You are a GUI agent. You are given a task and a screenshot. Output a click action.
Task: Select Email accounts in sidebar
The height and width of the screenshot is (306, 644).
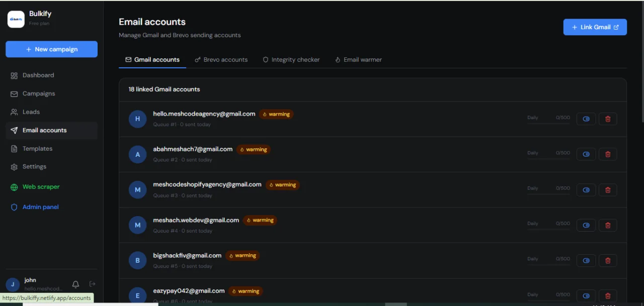[51, 130]
